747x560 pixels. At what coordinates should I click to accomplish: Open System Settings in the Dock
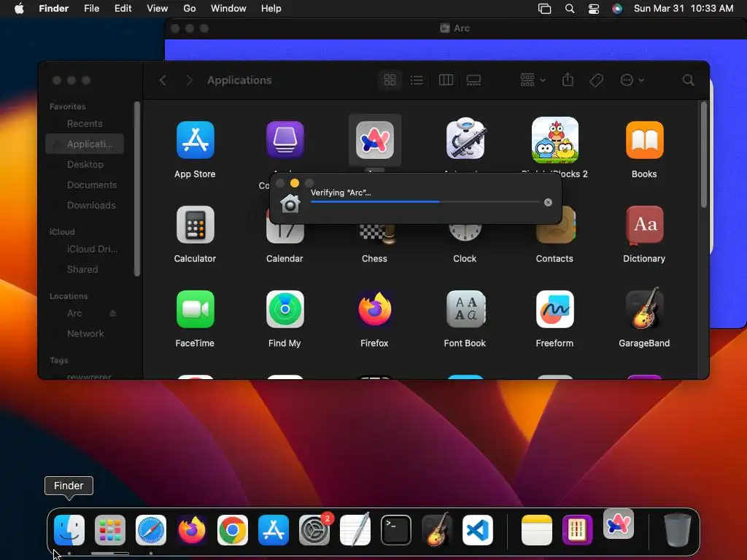(x=314, y=529)
